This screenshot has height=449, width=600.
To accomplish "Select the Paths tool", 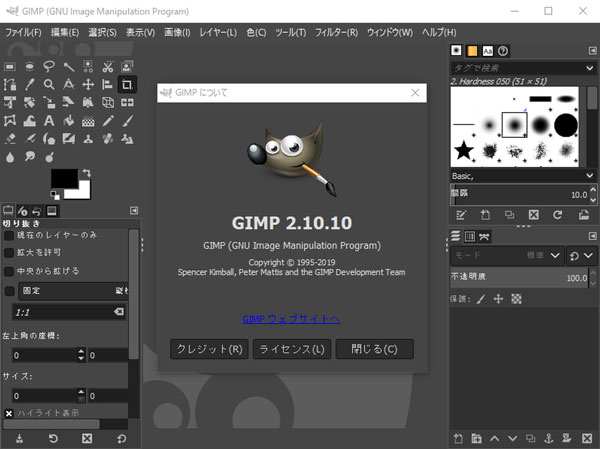I will [x=10, y=85].
